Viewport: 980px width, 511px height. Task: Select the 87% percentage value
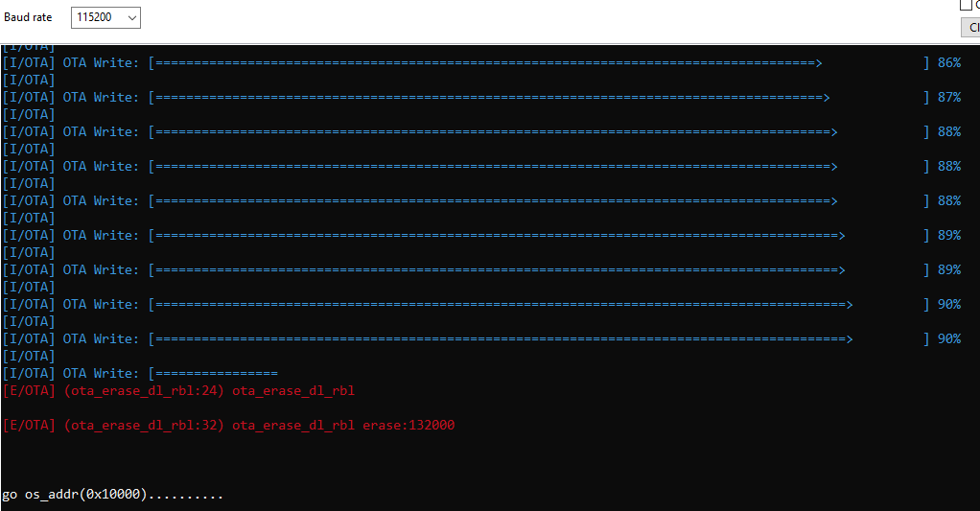[948, 98]
